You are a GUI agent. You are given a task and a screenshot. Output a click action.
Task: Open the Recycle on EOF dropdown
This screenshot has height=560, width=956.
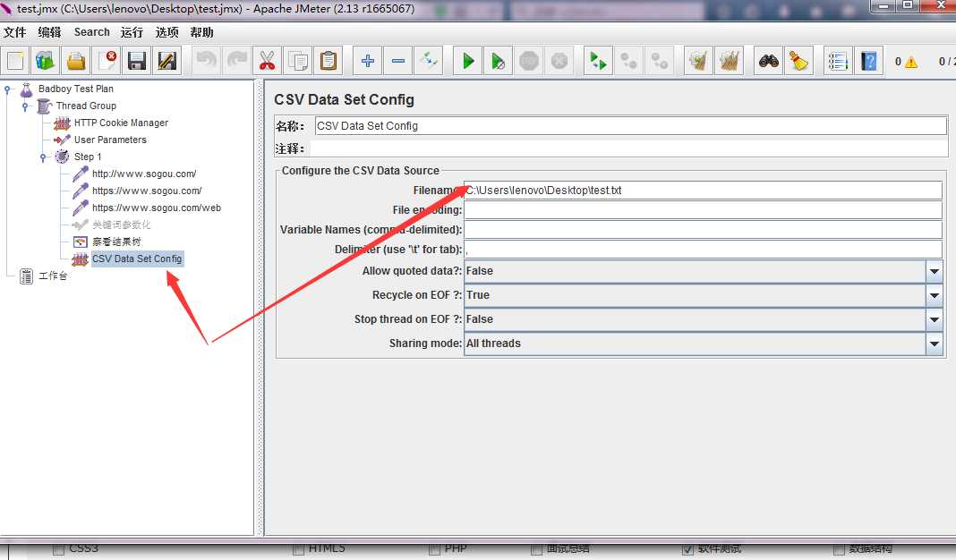pyautogui.click(x=934, y=295)
